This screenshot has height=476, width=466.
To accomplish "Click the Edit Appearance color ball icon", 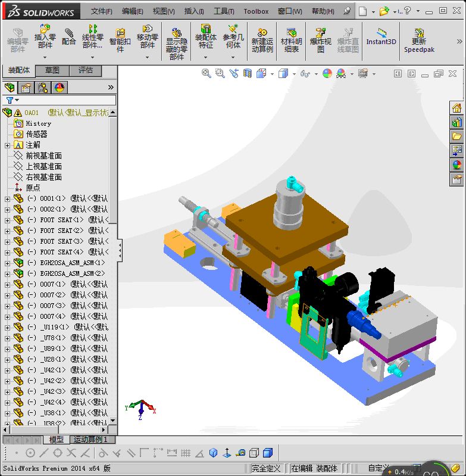I will tap(327, 73).
